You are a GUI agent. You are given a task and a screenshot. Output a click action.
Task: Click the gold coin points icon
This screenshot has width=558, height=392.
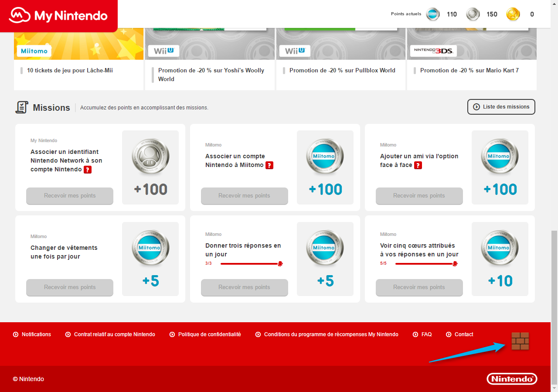pyautogui.click(x=513, y=14)
